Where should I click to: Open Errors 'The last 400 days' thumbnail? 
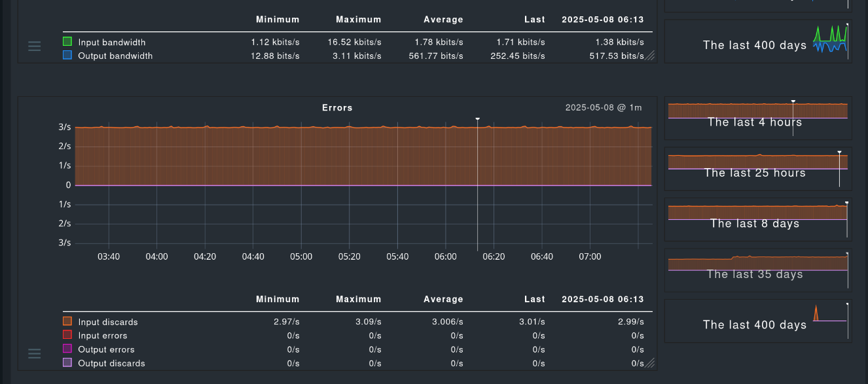[757, 321]
